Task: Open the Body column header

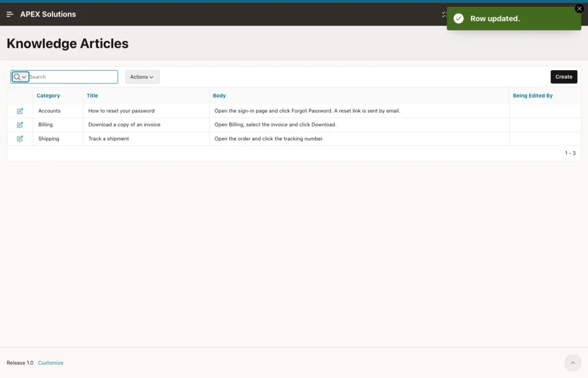Action: pos(219,95)
